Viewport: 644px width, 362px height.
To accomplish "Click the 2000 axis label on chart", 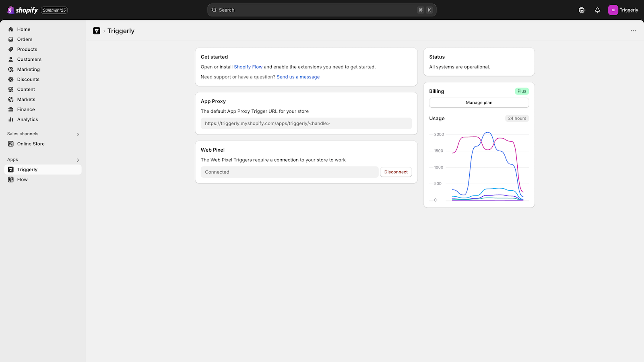I will 439,135.
